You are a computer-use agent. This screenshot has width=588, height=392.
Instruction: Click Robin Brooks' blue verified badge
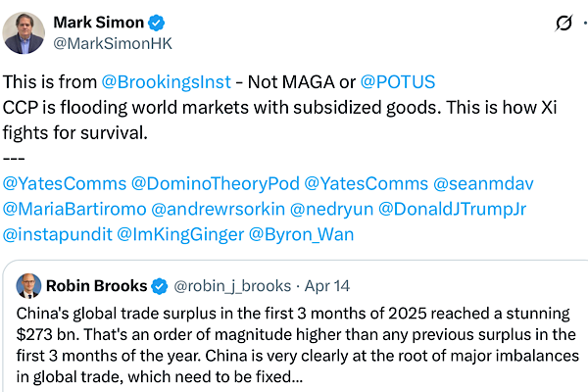tap(155, 286)
